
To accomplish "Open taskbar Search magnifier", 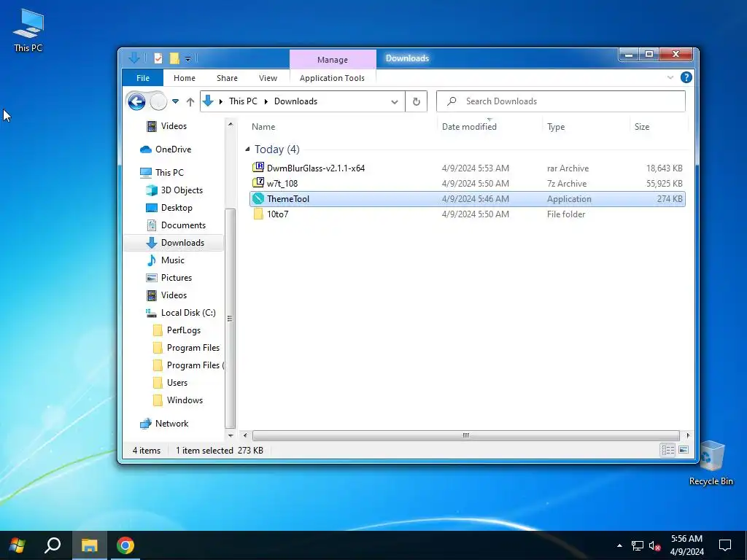I will click(53, 545).
